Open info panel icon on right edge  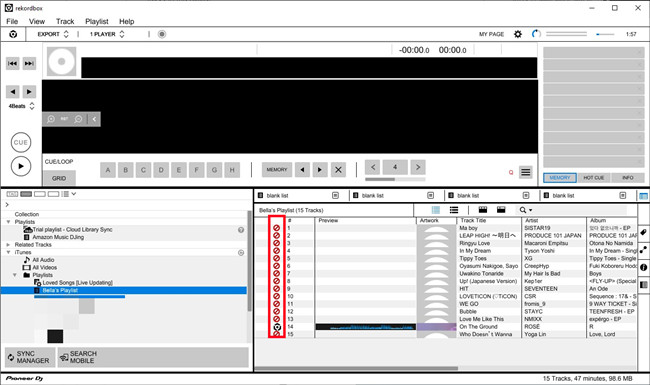[643, 267]
